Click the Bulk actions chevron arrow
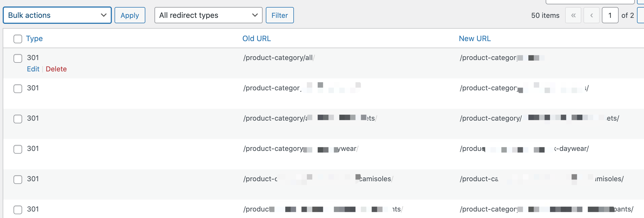Viewport: 644px width, 218px height. click(103, 15)
